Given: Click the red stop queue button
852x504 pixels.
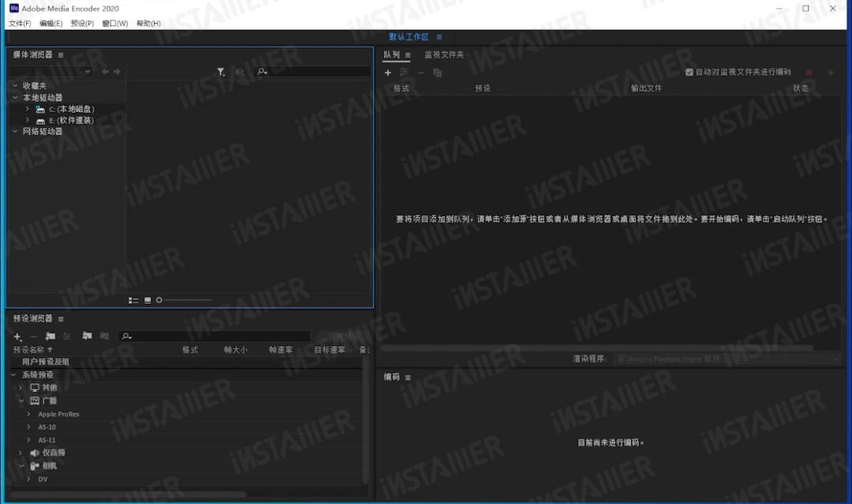Looking at the screenshot, I should pyautogui.click(x=809, y=73).
